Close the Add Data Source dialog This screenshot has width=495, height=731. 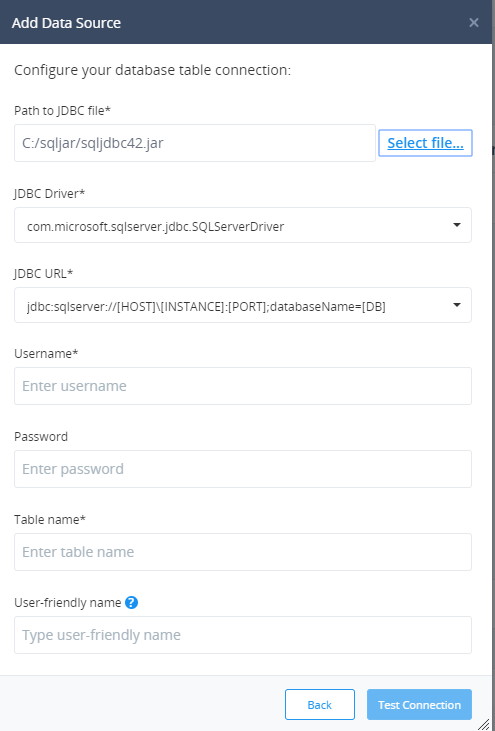tap(474, 22)
